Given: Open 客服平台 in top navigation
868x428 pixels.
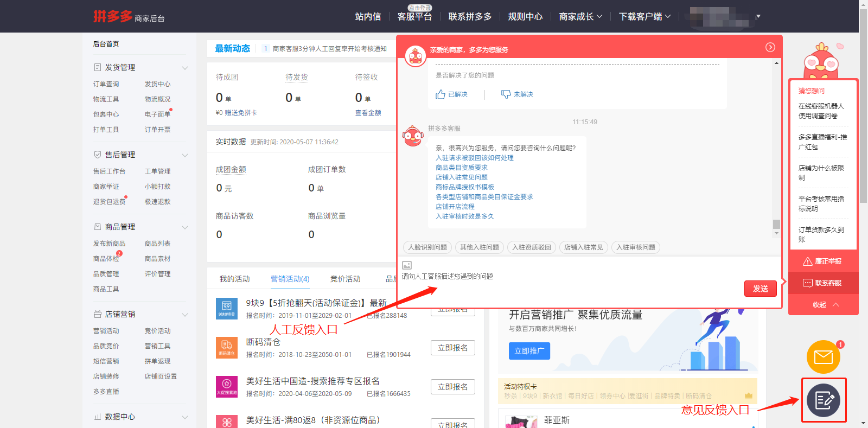Looking at the screenshot, I should pos(414,17).
